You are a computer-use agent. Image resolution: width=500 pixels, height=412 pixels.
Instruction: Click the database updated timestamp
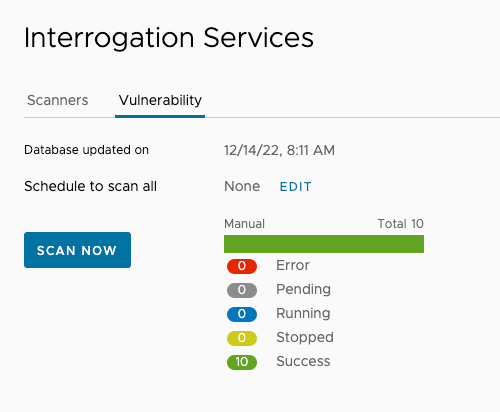[279, 150]
